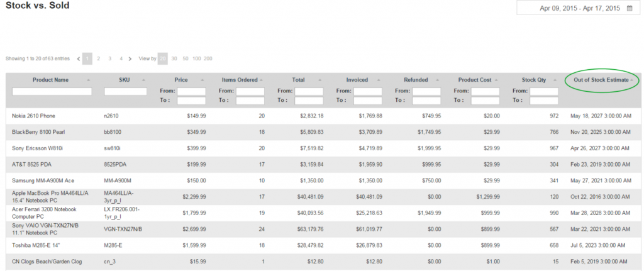Viewport: 644px width, 271px height.
Task: View by 100 entries per page
Action: coord(197,58)
